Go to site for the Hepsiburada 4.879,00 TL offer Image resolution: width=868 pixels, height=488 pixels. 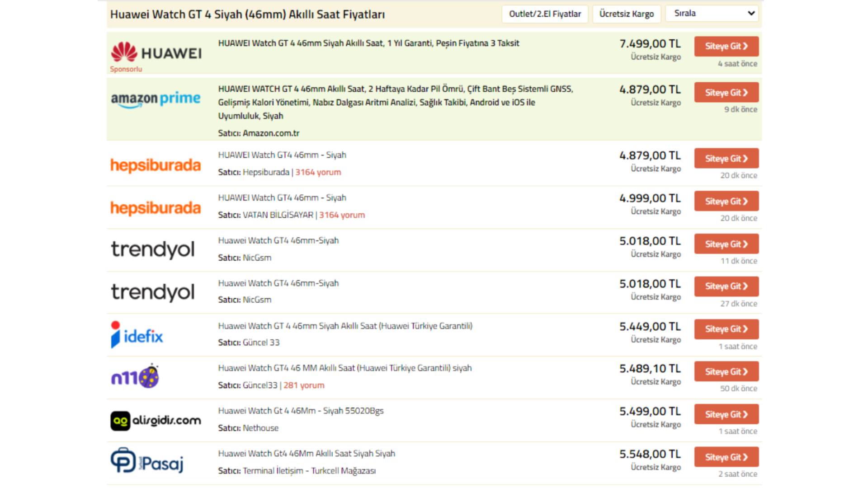click(x=726, y=159)
